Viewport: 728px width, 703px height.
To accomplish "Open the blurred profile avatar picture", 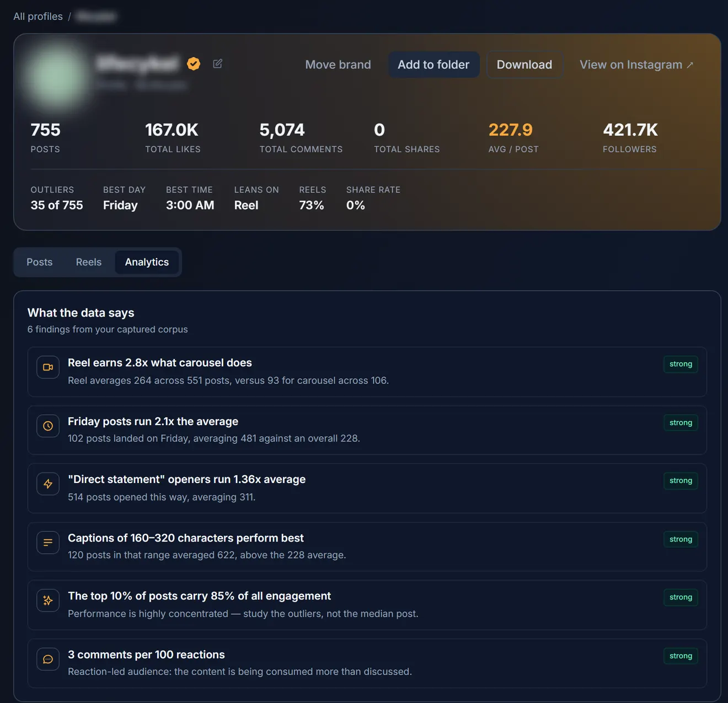I will click(56, 76).
